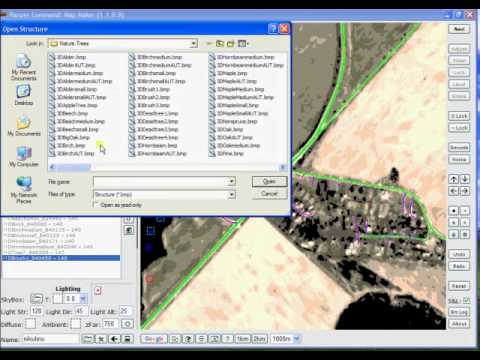Click the Smooth button

coord(459,147)
